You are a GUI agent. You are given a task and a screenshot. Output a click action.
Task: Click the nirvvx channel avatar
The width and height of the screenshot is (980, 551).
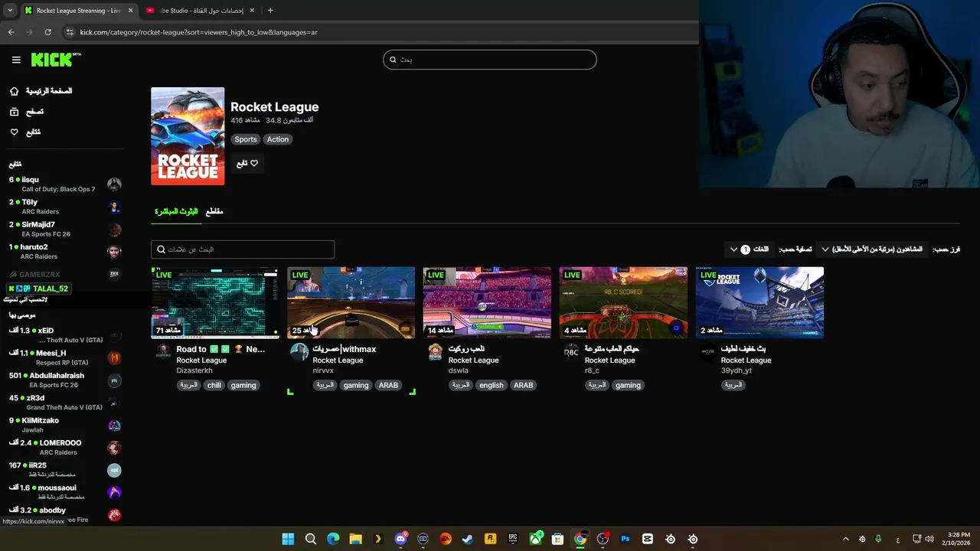pyautogui.click(x=299, y=351)
